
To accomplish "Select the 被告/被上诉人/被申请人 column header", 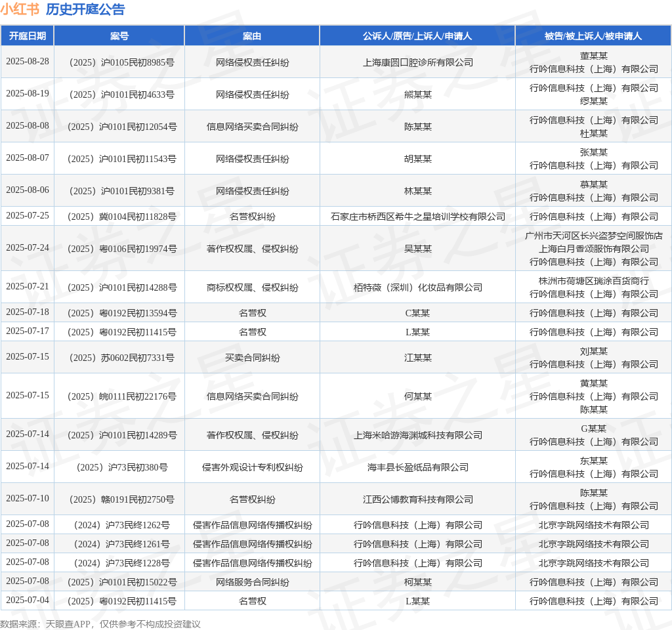I will point(593,36).
